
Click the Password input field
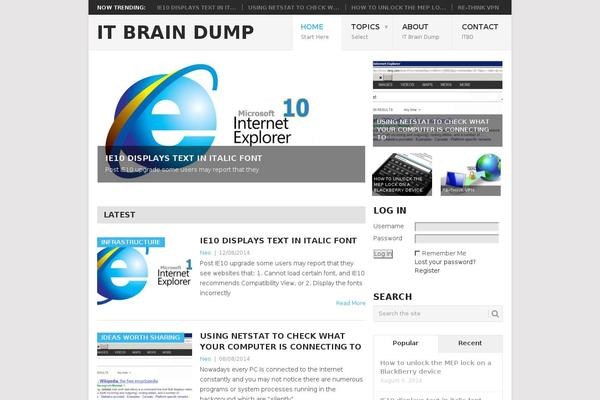457,239
